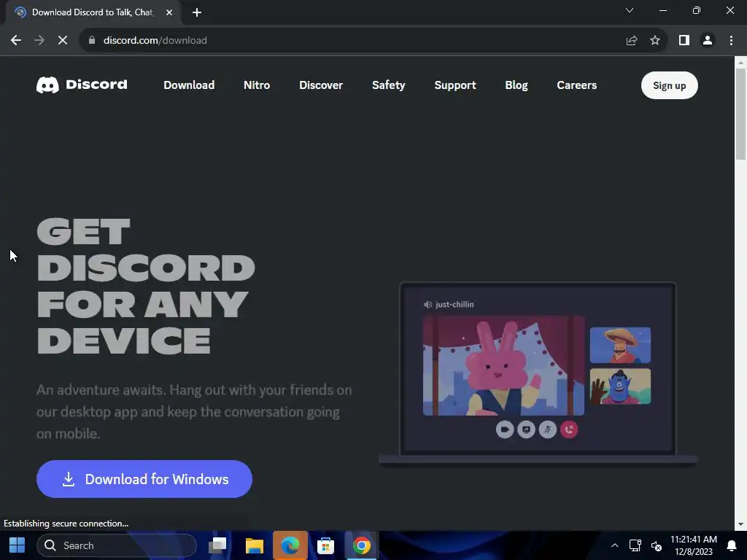Open the notifications bell
Screen dimensions: 747x560
731,545
